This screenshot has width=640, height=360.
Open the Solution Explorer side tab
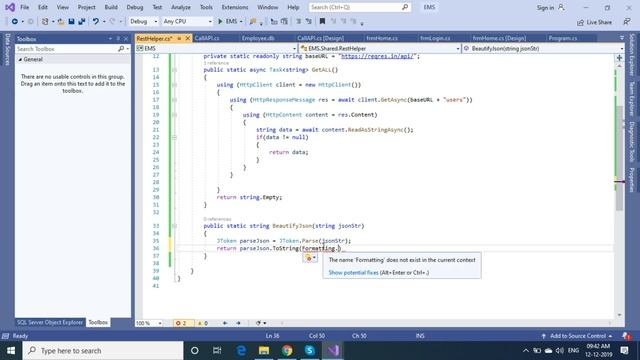point(632,55)
